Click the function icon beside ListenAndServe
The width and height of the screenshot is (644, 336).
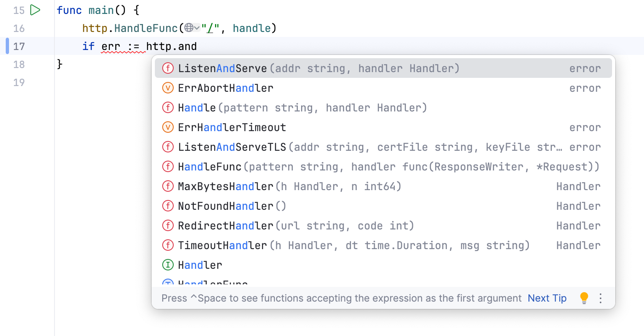coord(168,68)
